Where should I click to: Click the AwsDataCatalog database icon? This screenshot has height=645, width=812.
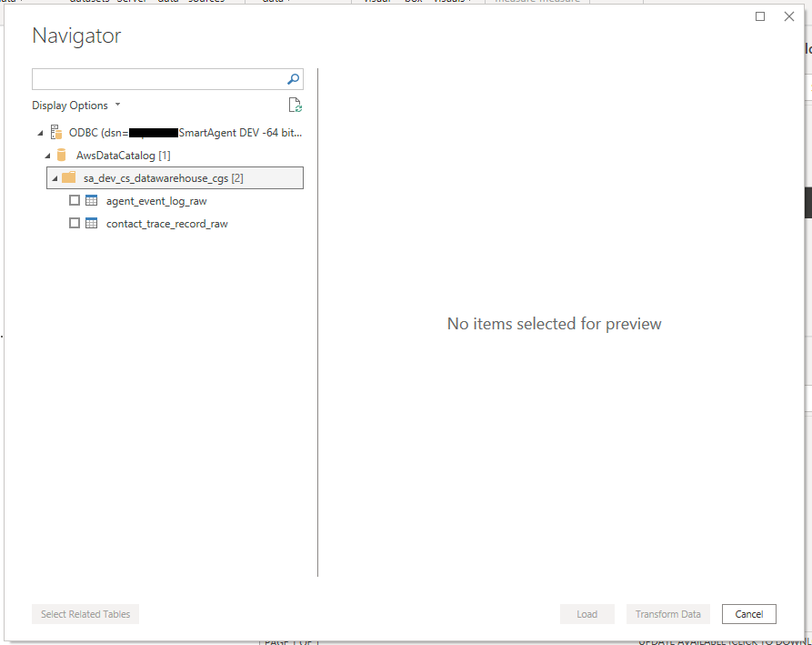(62, 156)
